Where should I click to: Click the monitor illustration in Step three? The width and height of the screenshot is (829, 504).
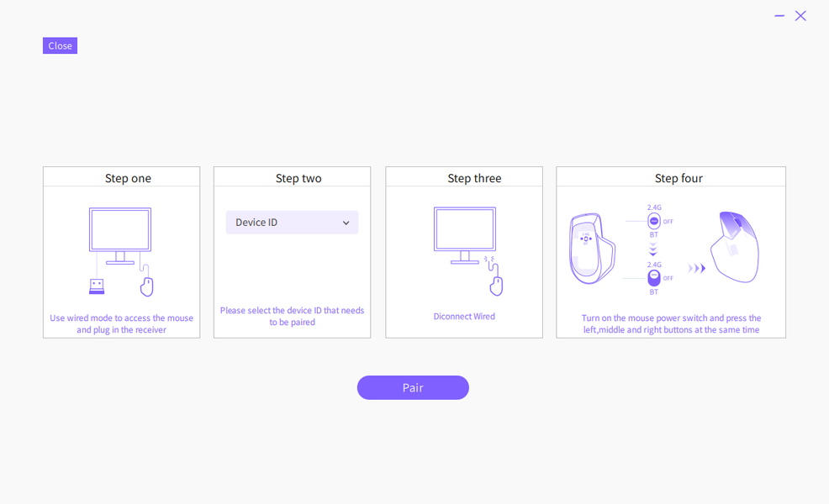(x=465, y=235)
